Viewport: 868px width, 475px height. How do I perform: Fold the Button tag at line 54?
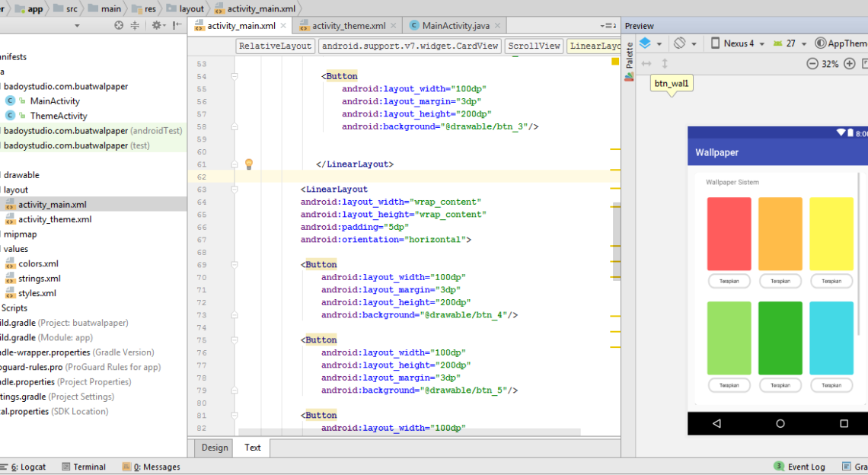point(235,76)
